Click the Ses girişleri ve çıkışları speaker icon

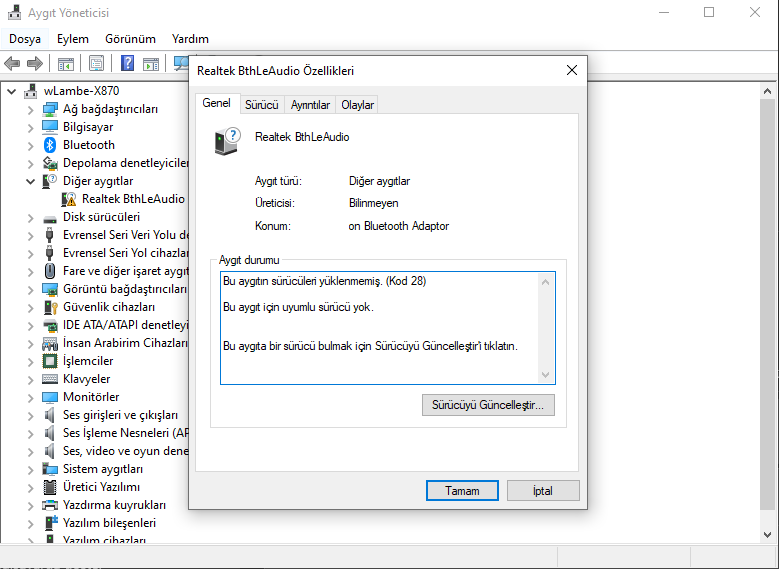50,415
